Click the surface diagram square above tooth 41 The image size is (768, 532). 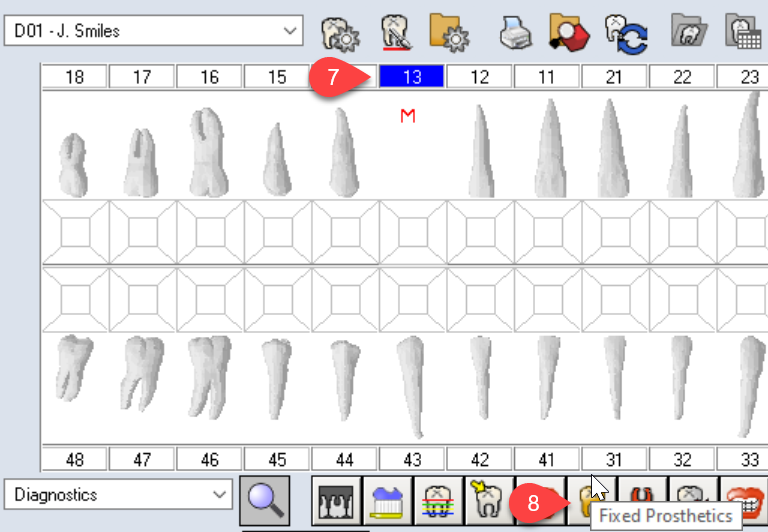pos(549,300)
